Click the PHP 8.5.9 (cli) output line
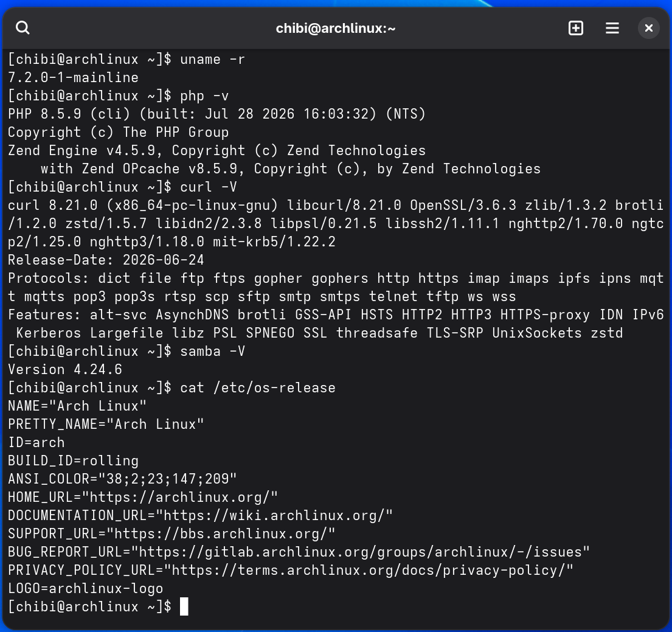 (x=216, y=114)
